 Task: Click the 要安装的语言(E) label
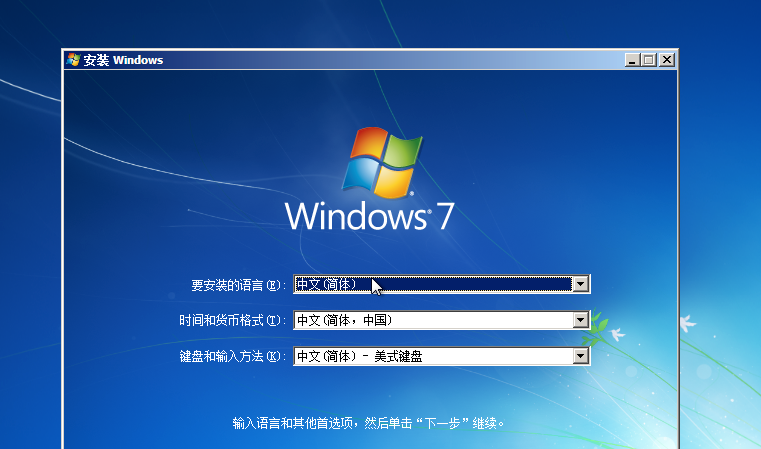point(238,285)
